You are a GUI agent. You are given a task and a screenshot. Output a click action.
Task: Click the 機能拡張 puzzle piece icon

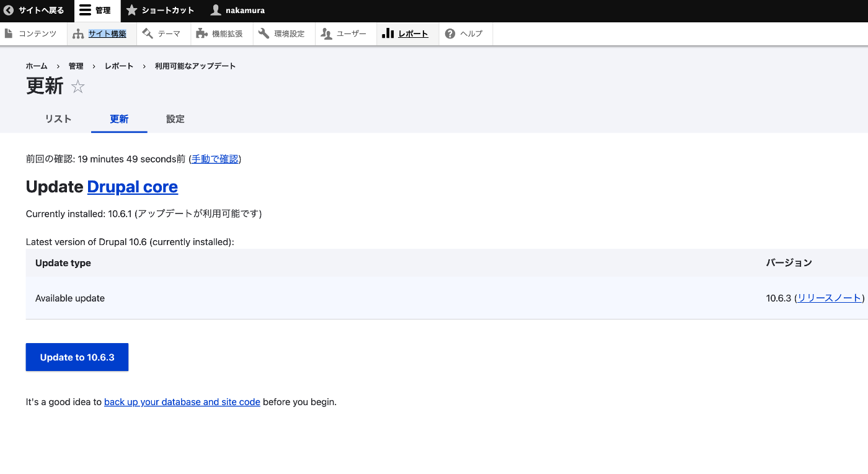pyautogui.click(x=201, y=34)
